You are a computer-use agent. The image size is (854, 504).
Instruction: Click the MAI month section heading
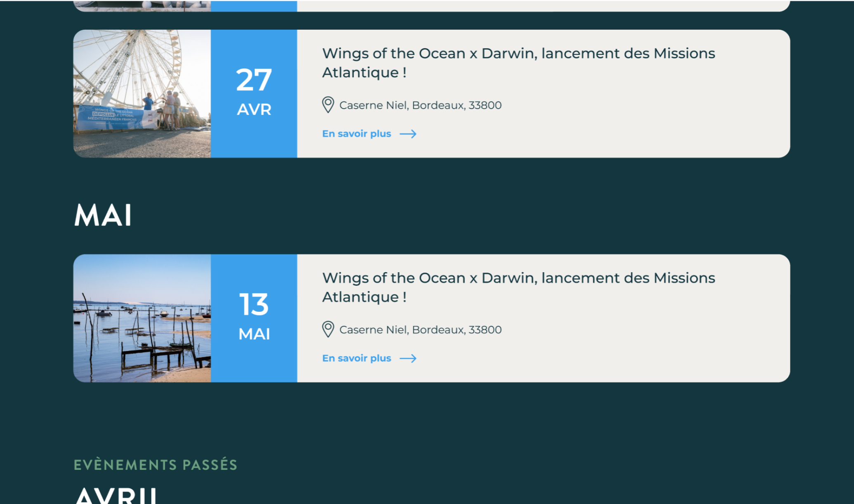103,215
